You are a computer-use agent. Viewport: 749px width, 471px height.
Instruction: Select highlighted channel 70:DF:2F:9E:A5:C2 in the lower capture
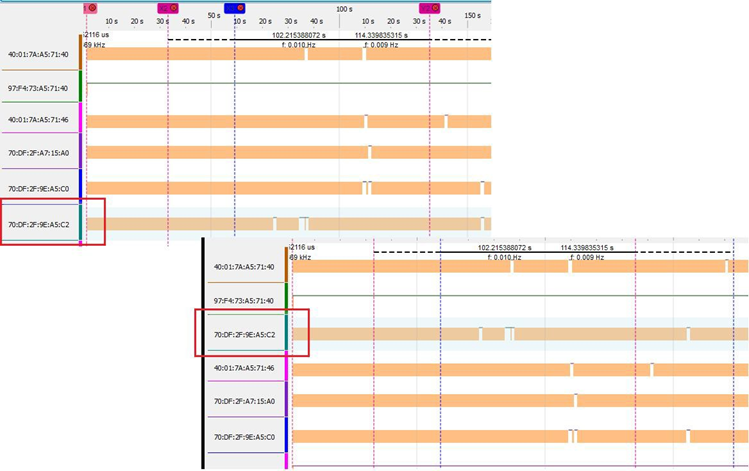tap(244, 335)
